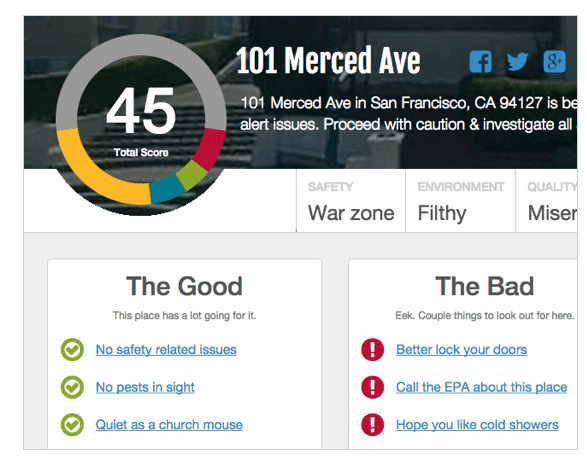Screen dimensions: 587x466
Task: Open the Environment Filthy tab
Action: (460, 201)
